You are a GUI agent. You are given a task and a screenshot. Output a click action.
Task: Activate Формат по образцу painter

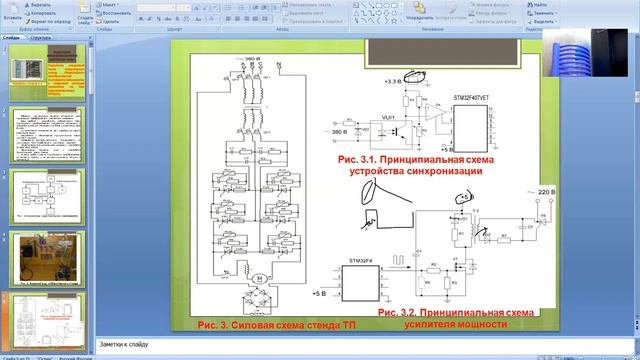pos(47,21)
